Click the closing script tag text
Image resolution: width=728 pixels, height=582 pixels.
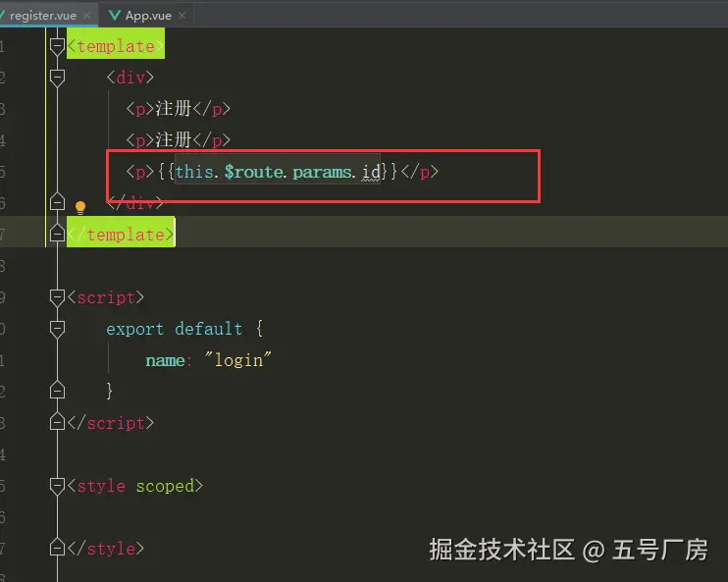(111, 423)
